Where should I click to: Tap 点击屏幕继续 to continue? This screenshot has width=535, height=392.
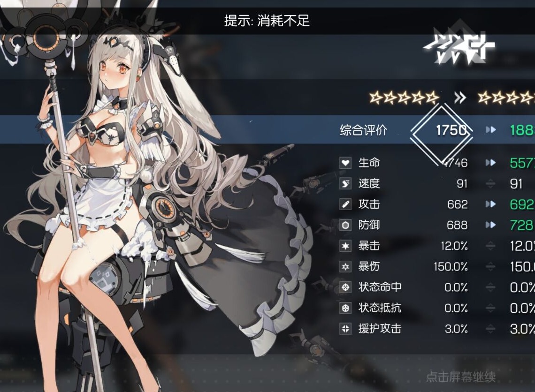pyautogui.click(x=461, y=377)
